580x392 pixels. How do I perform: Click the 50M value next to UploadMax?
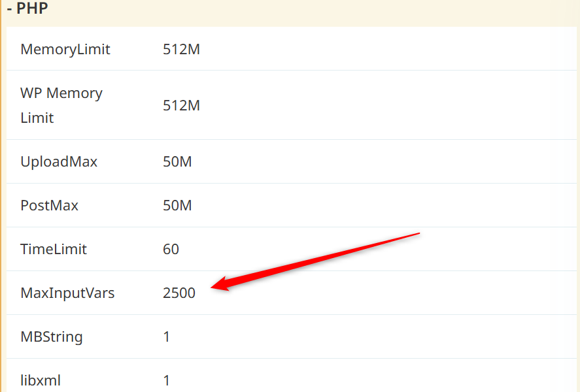coord(177,161)
